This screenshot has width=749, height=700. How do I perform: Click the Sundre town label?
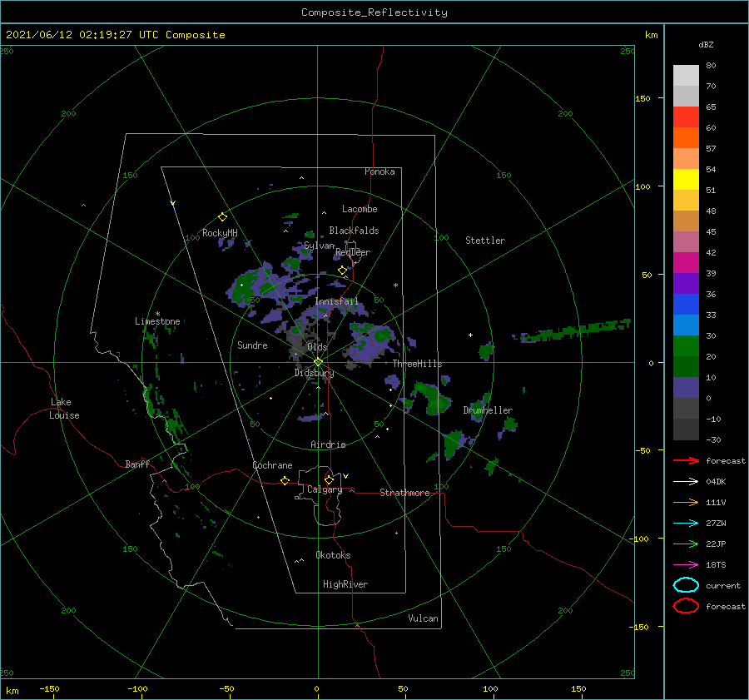tap(252, 345)
